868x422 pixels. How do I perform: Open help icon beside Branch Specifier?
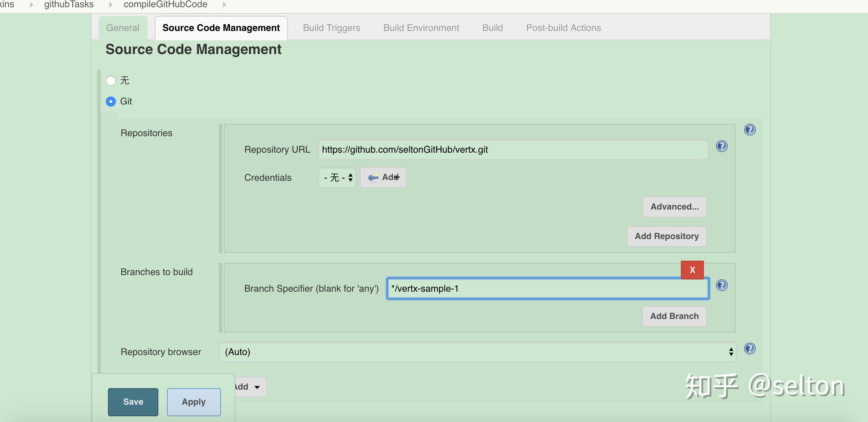point(722,285)
